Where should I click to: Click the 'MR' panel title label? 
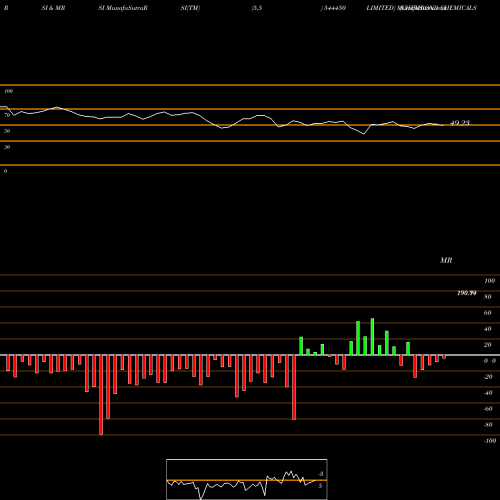[446, 260]
